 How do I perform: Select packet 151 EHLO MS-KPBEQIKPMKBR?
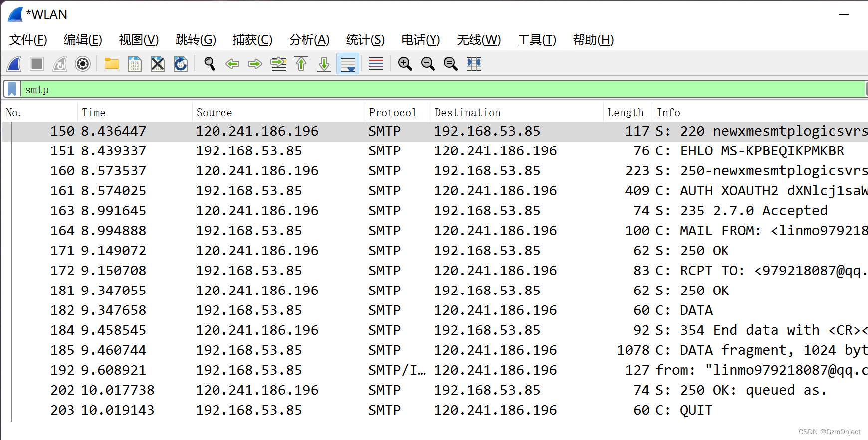coord(434,151)
